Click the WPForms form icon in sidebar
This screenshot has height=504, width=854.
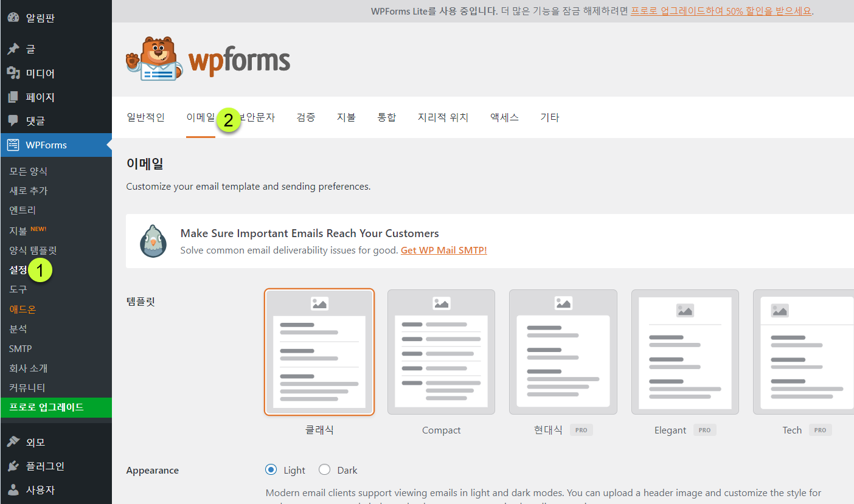click(x=13, y=145)
